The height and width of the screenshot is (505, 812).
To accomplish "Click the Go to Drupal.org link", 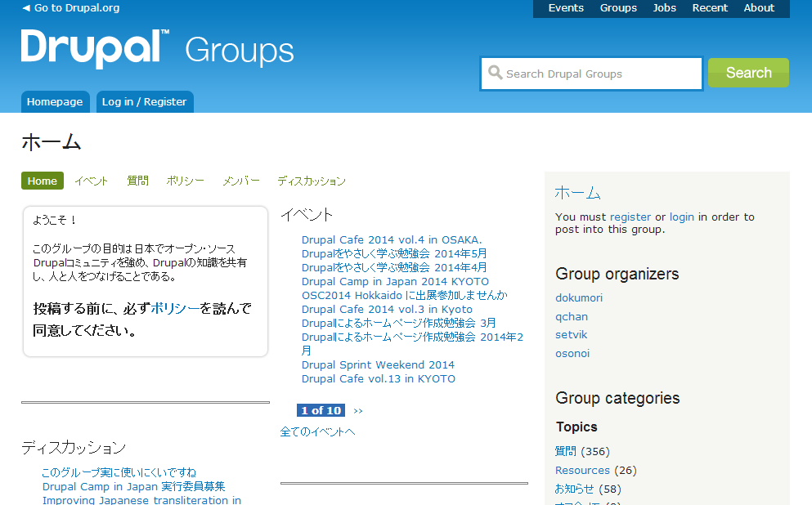I will (x=77, y=7).
